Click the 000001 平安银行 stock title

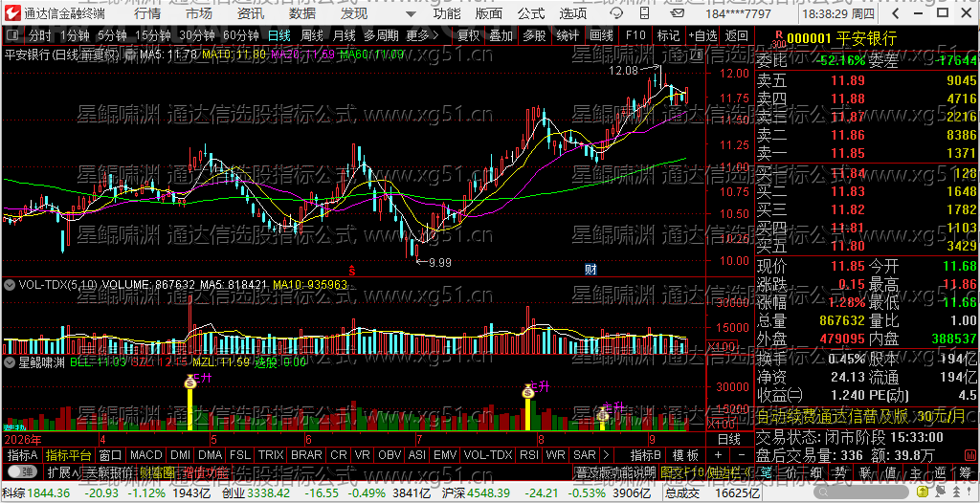[841, 39]
